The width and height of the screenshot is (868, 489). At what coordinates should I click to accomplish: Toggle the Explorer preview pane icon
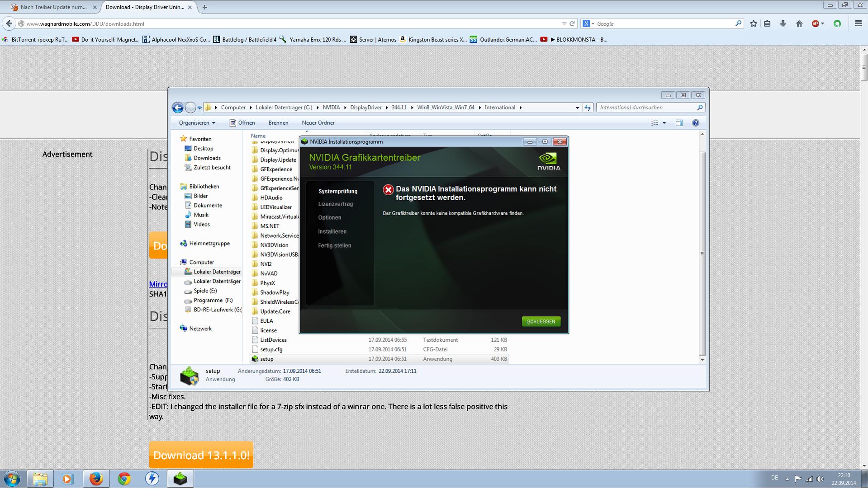(679, 123)
